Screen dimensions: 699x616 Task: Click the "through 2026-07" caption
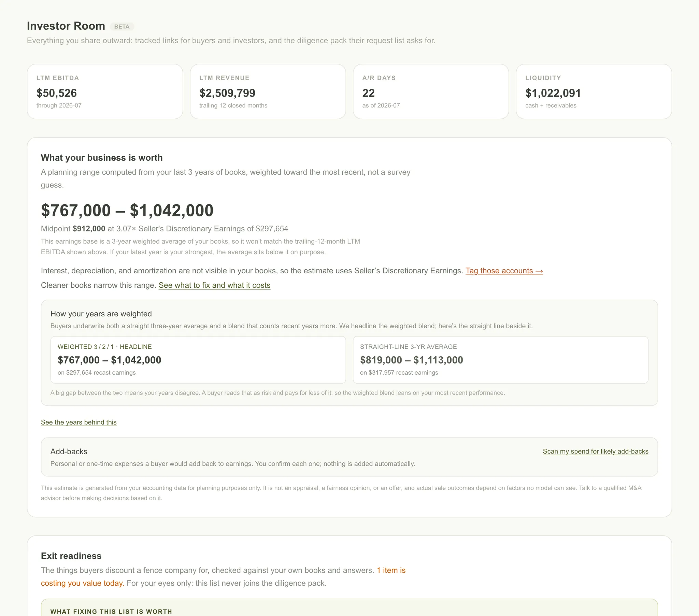(x=59, y=105)
